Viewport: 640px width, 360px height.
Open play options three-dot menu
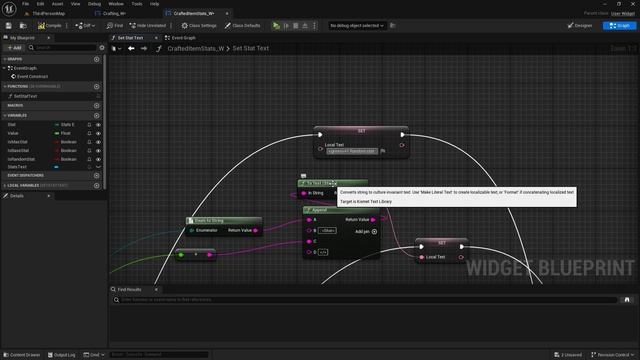click(314, 26)
